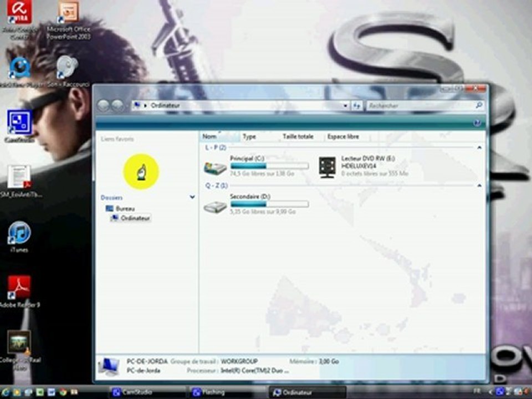Click the Principal (C:) capacity bar
This screenshot has height=399, width=532.
(x=269, y=166)
